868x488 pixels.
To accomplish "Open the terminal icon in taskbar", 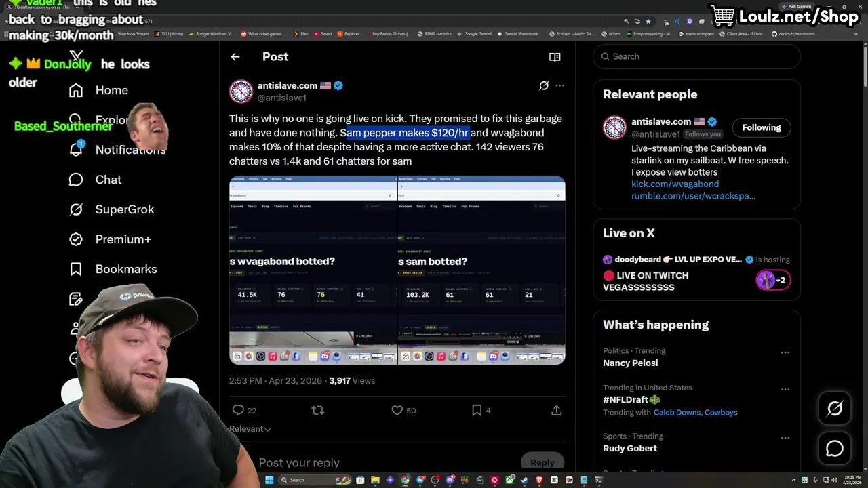I will (599, 480).
